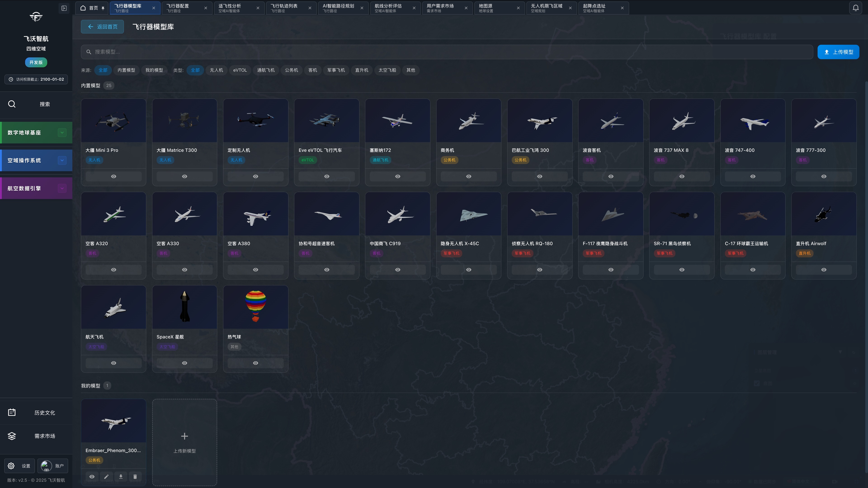Delete Embraer_Phenom_300 model via trash icon

[135, 476]
